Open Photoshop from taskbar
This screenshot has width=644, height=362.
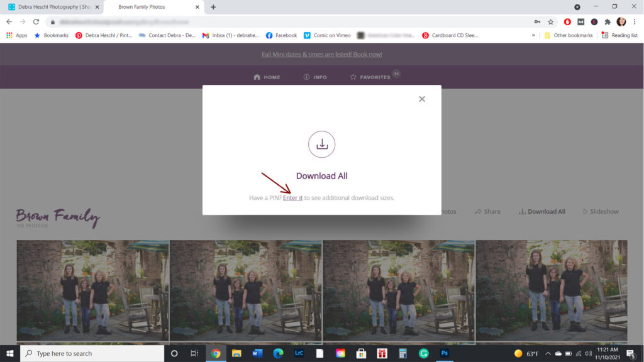[445, 353]
